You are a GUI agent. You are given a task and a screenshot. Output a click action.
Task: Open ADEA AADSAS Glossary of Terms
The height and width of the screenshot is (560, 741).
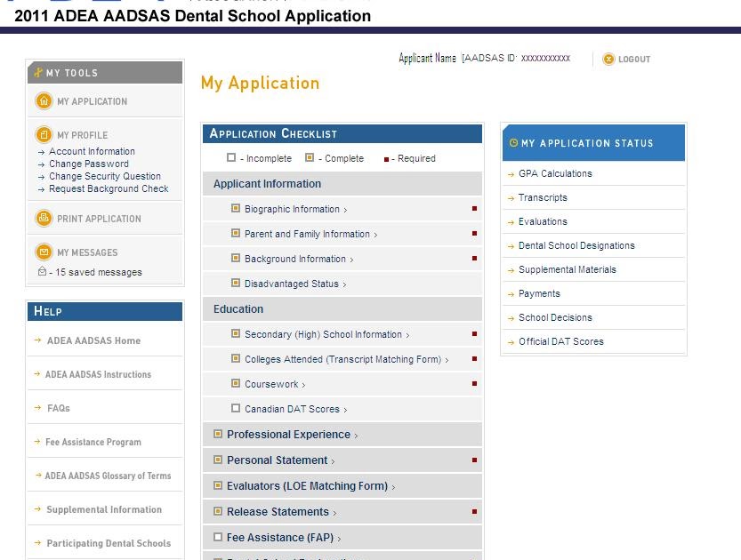coord(108,476)
